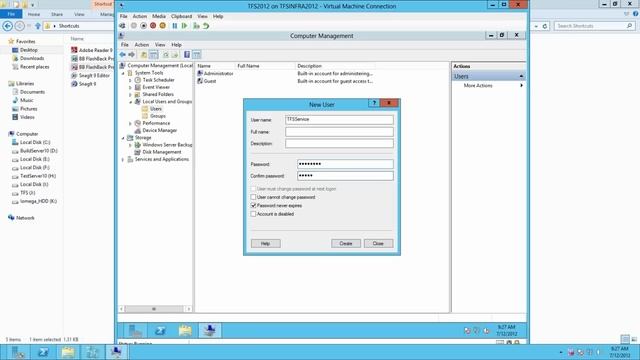This screenshot has width=640, height=360.
Task: Collapse the Storage tree node
Action: (x=123, y=138)
